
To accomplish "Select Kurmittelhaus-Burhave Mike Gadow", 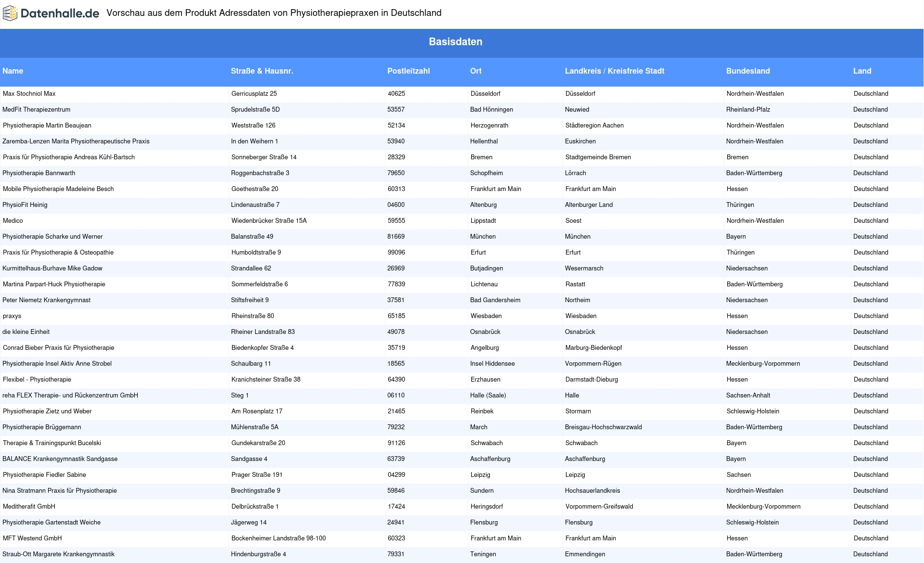I will tap(52, 269).
